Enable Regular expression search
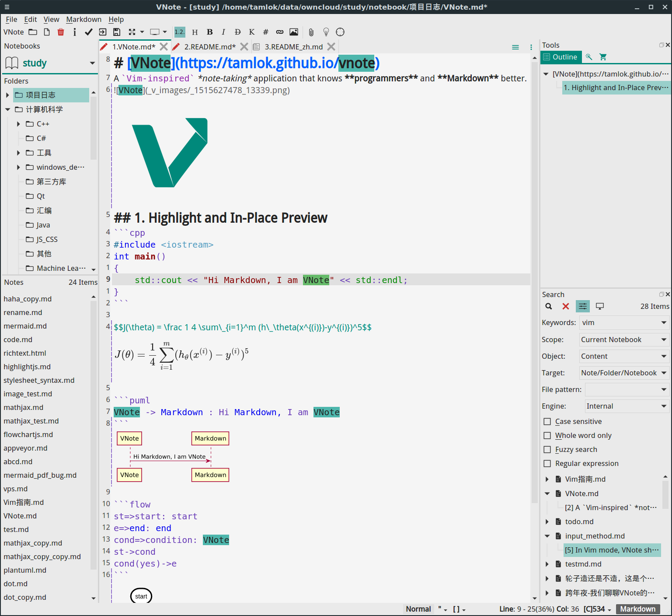Viewport: 672px width, 616px height. (547, 463)
